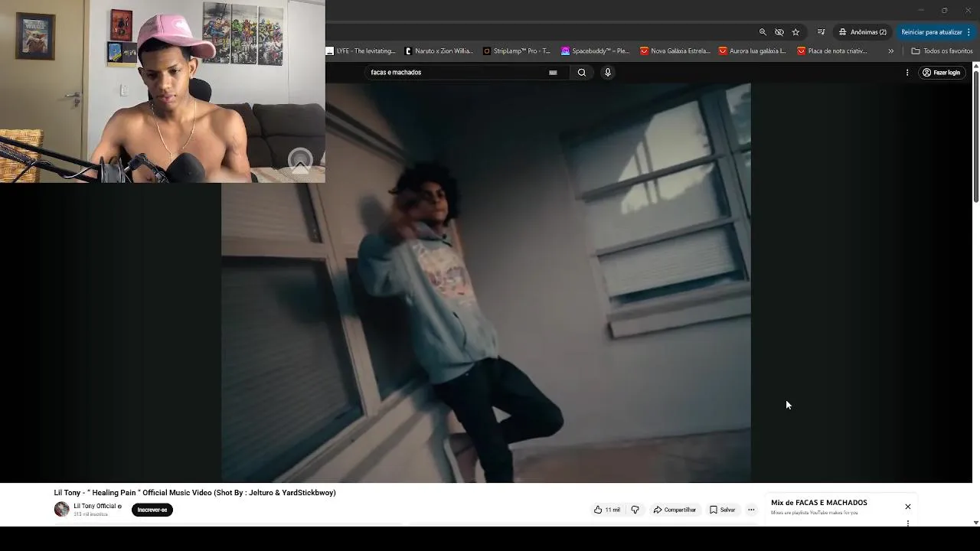
Task: Click the scrollbar down arrow
Action: coord(975,523)
